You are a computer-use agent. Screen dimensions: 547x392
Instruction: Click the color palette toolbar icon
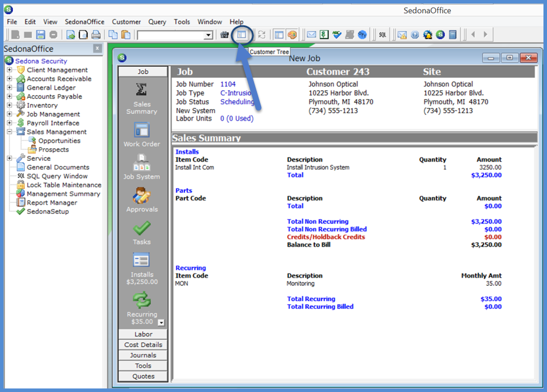click(292, 35)
